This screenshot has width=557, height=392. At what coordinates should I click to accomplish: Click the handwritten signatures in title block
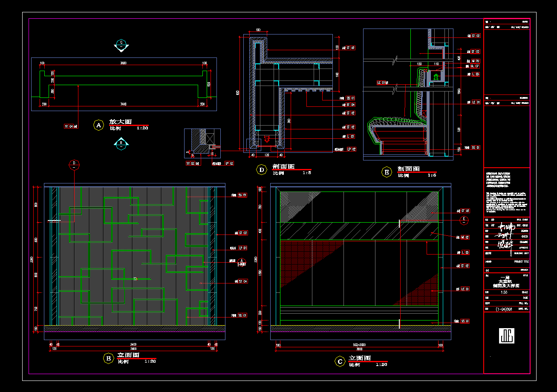pos(504,238)
